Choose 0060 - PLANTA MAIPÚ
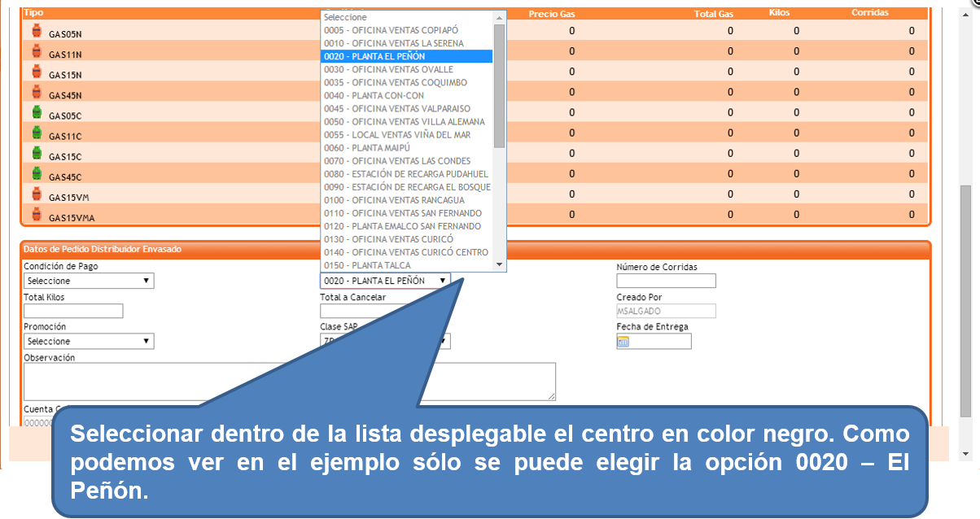Viewport: 980px width, 519px height. [407, 147]
